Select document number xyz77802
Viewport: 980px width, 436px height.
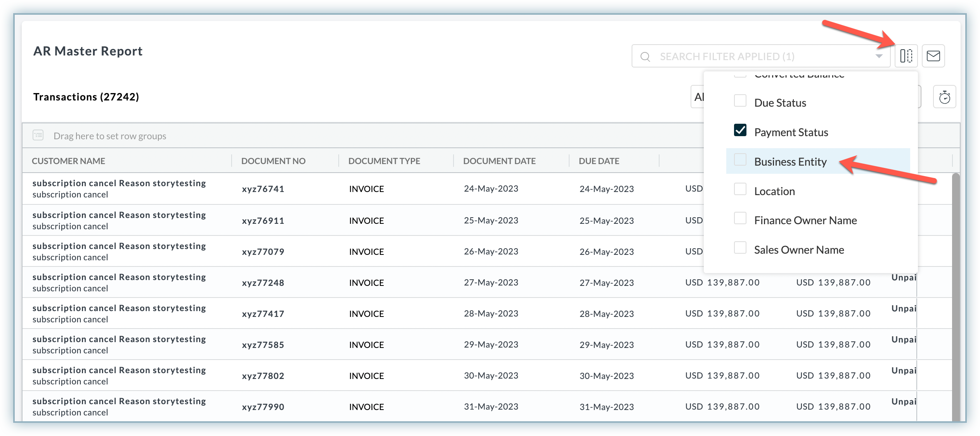(263, 376)
